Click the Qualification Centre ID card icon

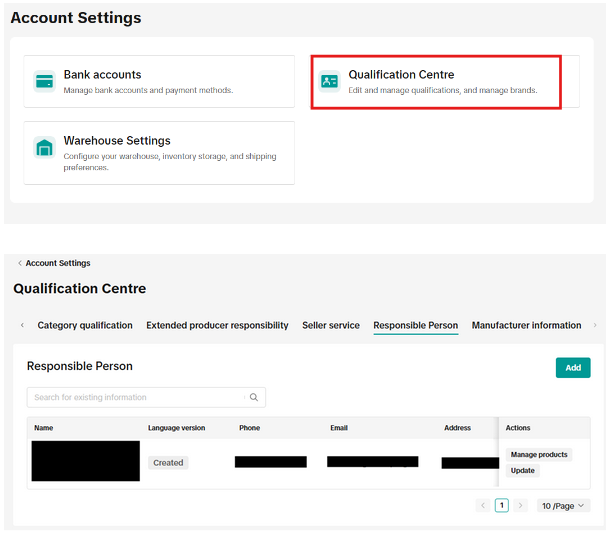(x=329, y=81)
